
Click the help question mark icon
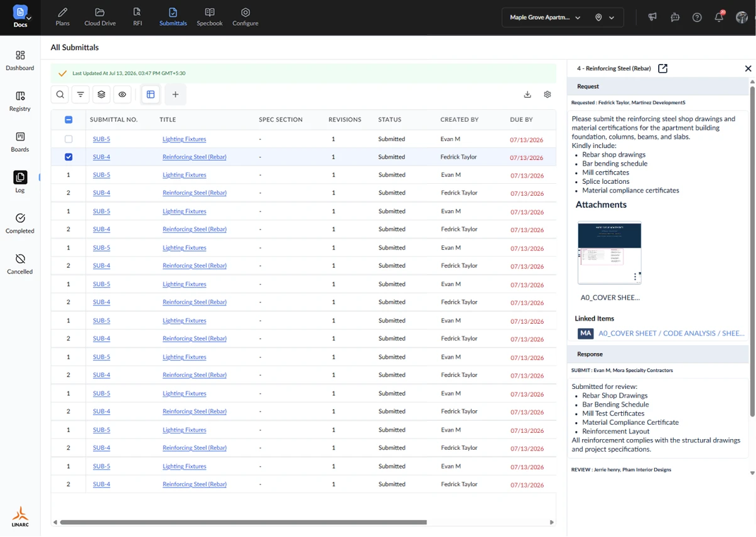(697, 18)
